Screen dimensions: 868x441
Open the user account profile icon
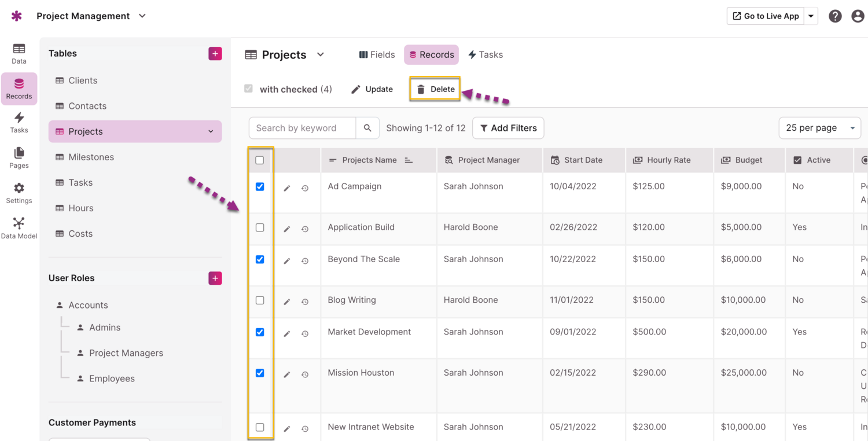[x=858, y=16]
